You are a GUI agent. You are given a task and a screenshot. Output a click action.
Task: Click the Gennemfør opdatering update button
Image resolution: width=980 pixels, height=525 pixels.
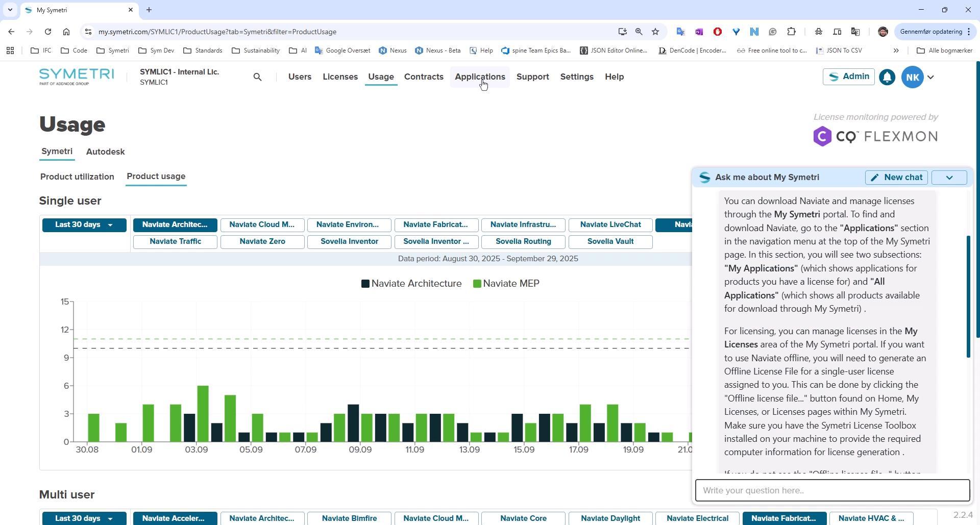tap(935, 32)
